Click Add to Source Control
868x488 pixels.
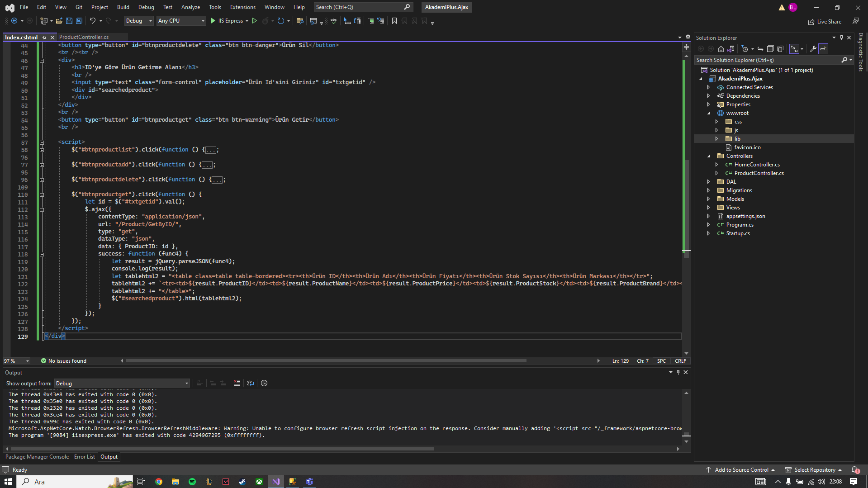point(740,470)
